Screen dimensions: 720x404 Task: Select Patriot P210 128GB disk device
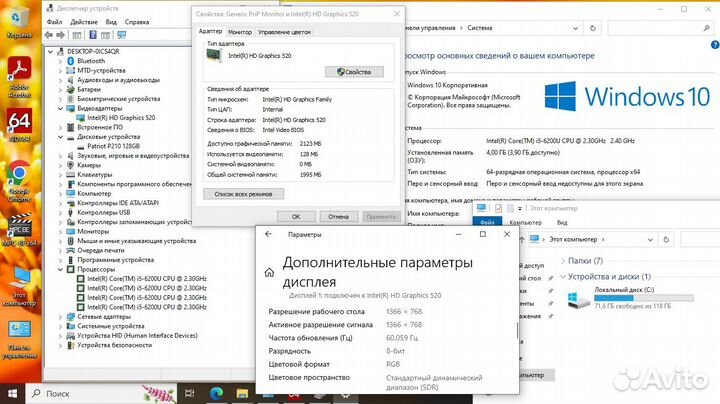coord(113,146)
